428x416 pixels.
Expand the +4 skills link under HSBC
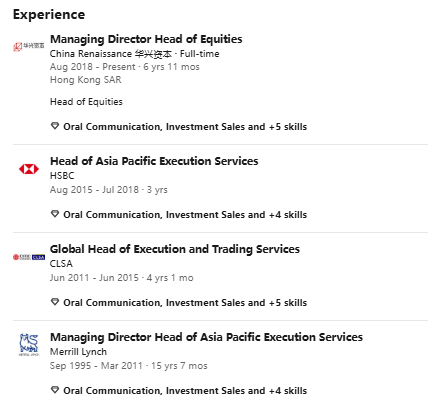[185, 215]
